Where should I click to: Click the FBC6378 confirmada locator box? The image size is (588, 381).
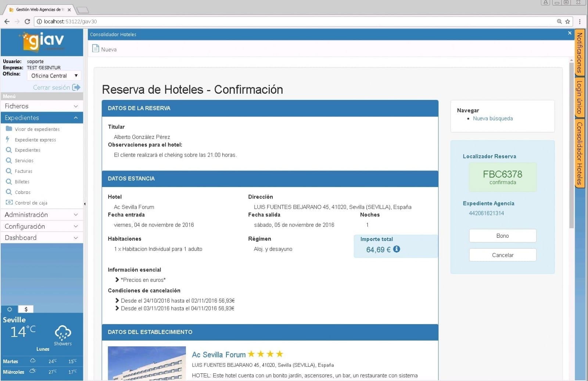[502, 177]
